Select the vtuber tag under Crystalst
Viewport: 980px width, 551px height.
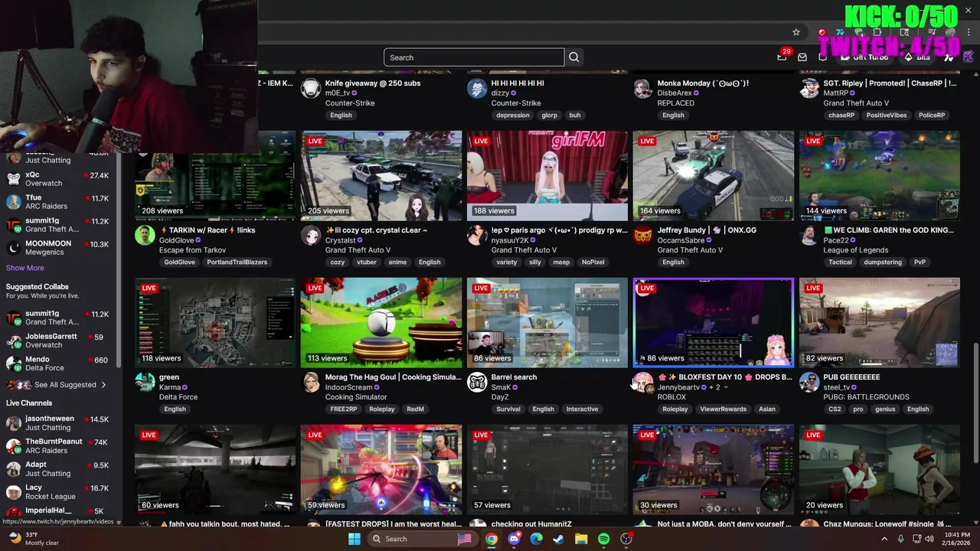(x=367, y=262)
